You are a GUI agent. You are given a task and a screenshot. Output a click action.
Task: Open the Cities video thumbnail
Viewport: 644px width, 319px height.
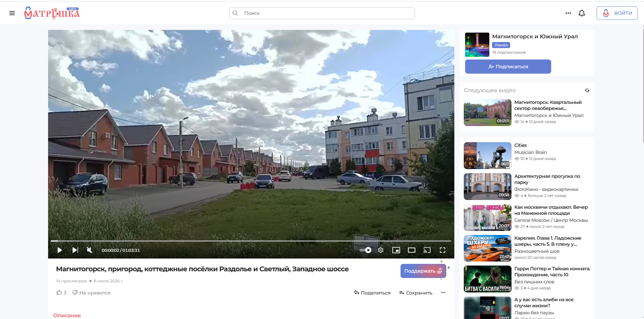[488, 156]
